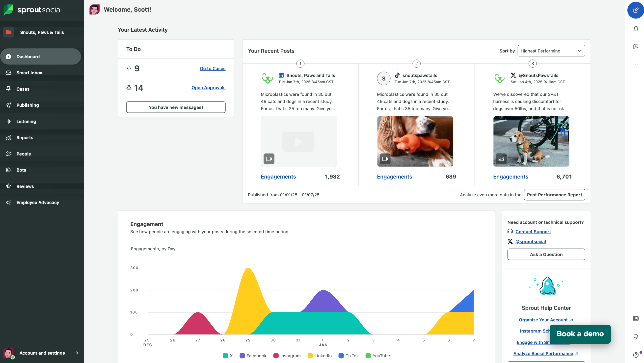Click the Book a demo button
Screen dimensions: 644x363
[x=580, y=334]
